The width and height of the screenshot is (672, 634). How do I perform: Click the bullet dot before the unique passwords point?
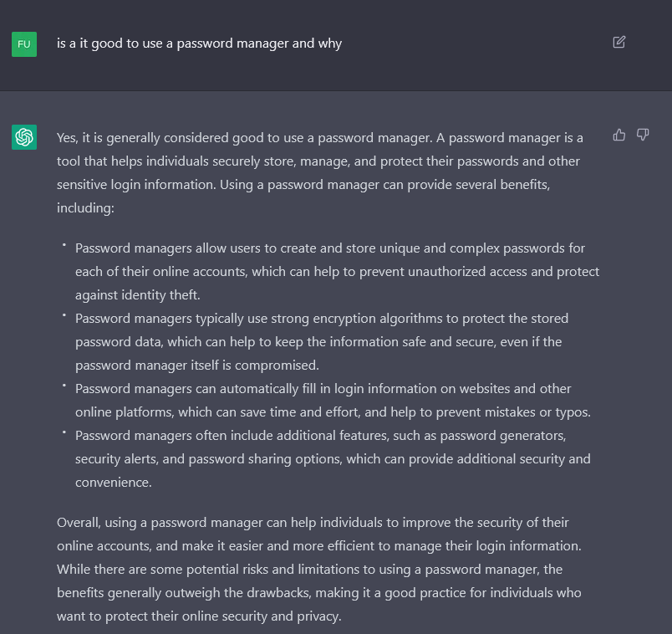click(64, 245)
